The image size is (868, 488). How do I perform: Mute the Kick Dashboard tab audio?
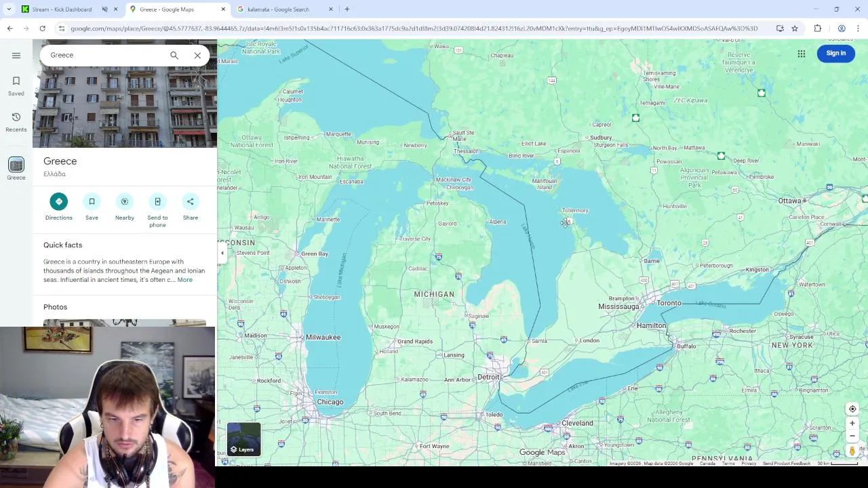pyautogui.click(x=105, y=9)
